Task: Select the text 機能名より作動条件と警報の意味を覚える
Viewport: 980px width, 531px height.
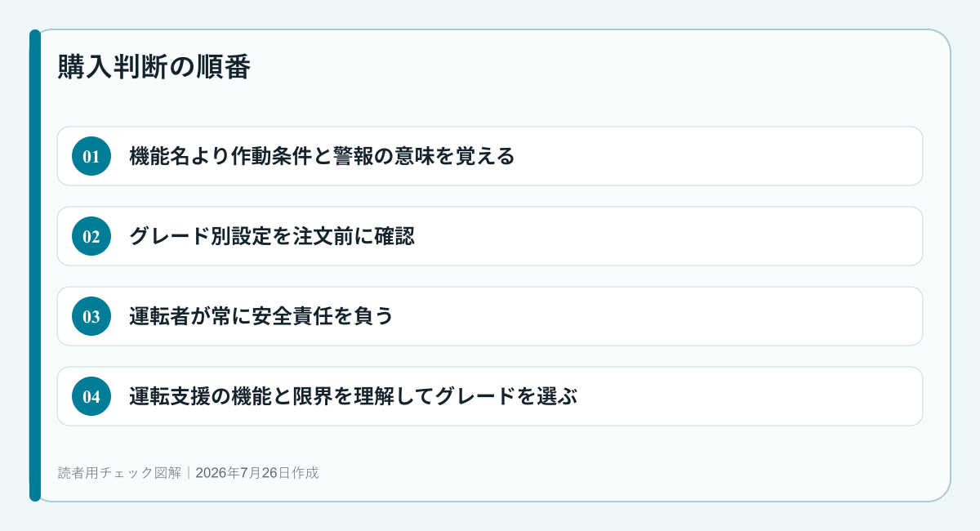Action: pyautogui.click(x=322, y=156)
